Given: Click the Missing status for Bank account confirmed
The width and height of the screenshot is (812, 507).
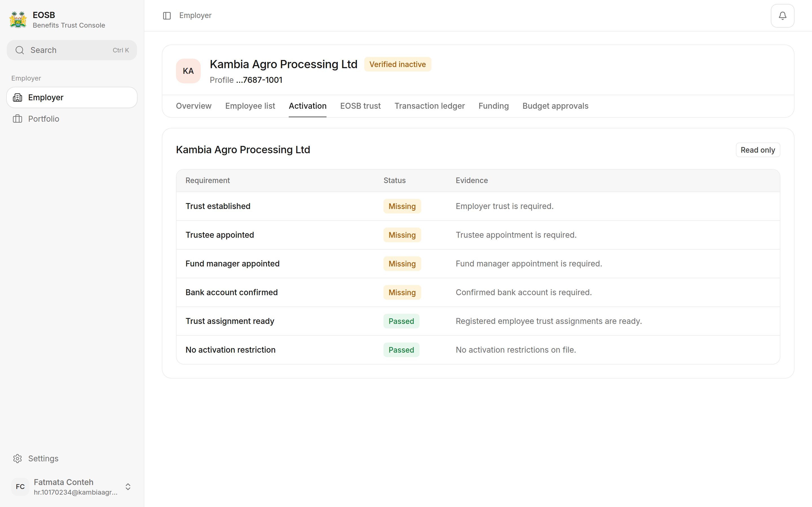Looking at the screenshot, I should tap(402, 292).
